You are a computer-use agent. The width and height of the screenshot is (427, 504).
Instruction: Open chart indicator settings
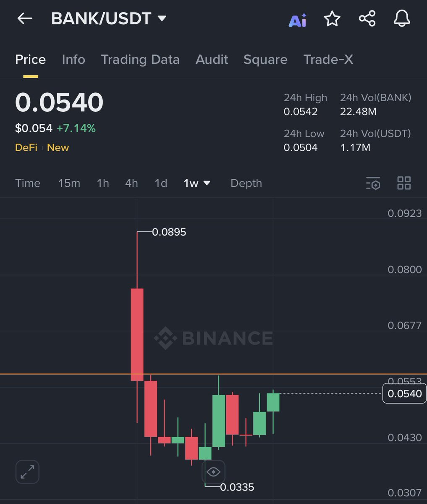373,184
